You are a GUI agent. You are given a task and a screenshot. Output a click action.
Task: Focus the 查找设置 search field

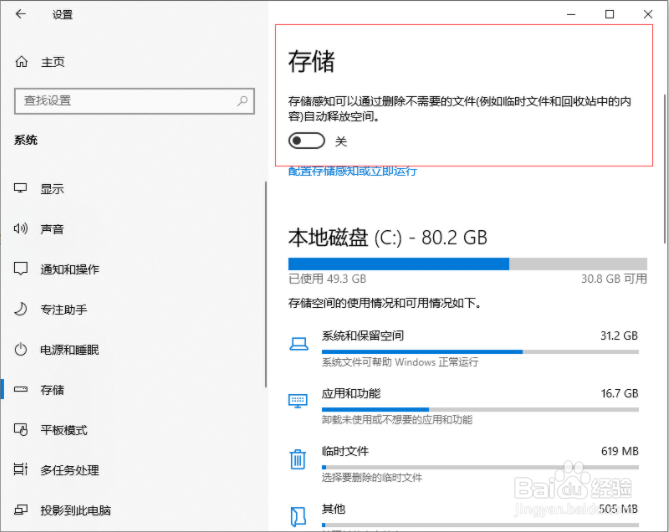coord(134,101)
